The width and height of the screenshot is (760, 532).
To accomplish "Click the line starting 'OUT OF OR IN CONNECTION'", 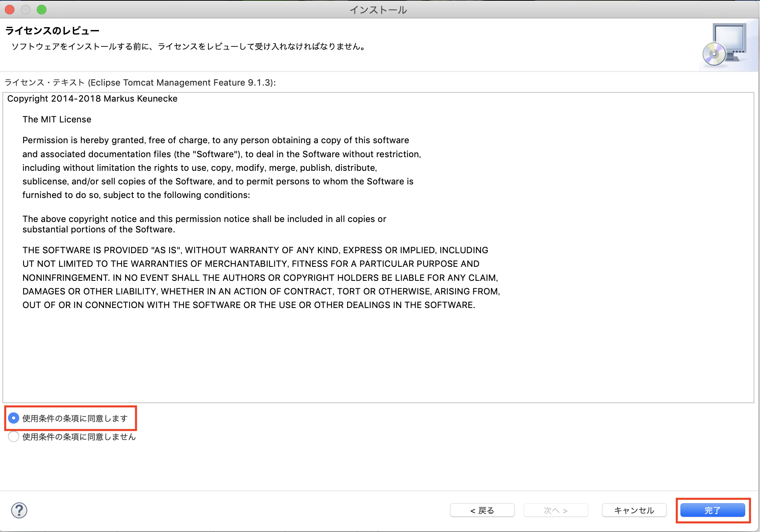I will pos(249,305).
